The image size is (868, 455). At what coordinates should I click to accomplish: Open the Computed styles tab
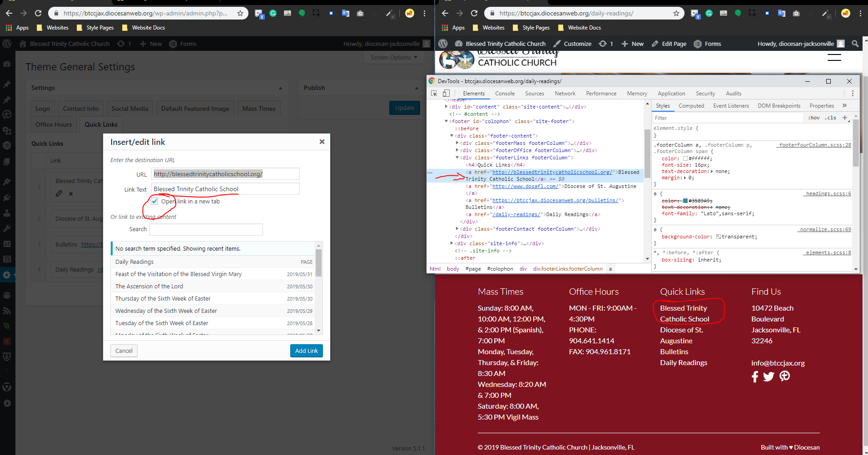[691, 106]
